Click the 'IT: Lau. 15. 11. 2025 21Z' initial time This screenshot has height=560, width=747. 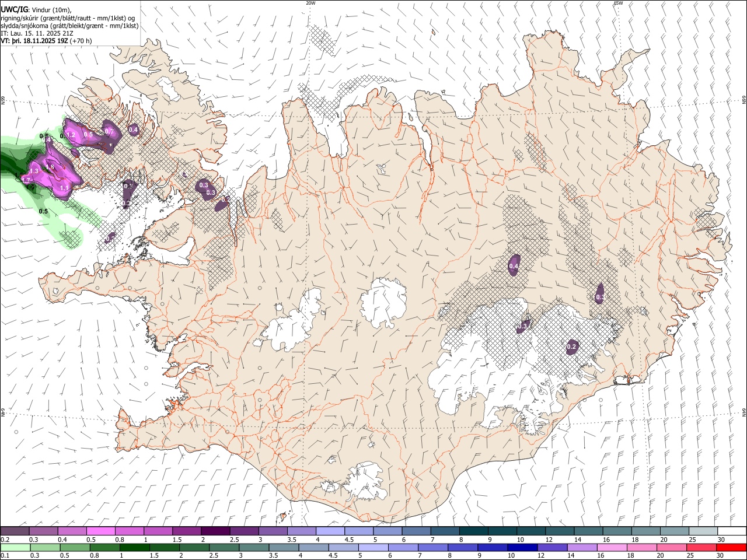[x=37, y=33]
